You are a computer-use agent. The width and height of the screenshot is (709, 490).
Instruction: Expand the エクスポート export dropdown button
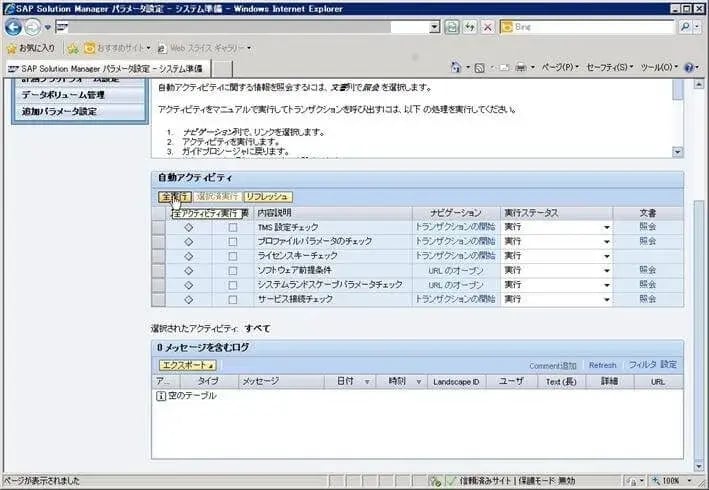click(188, 365)
